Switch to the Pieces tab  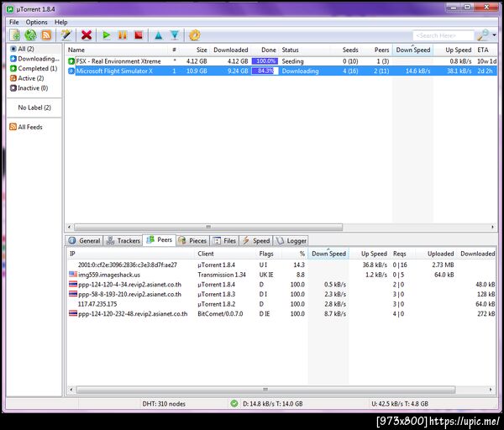tap(192, 241)
